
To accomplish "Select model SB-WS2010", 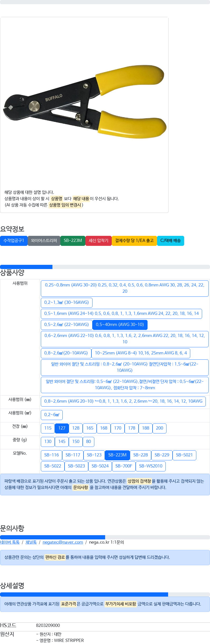I will pyautogui.click(x=151, y=466).
